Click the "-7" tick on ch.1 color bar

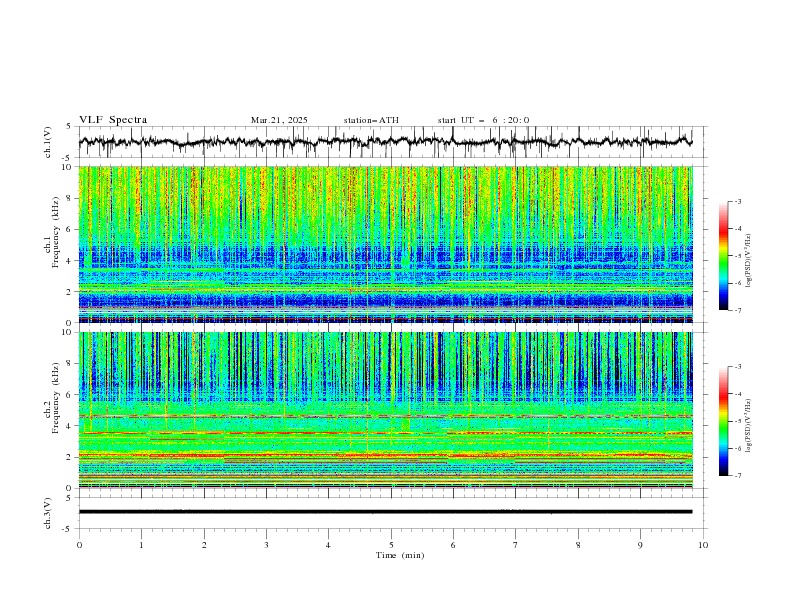coord(738,311)
